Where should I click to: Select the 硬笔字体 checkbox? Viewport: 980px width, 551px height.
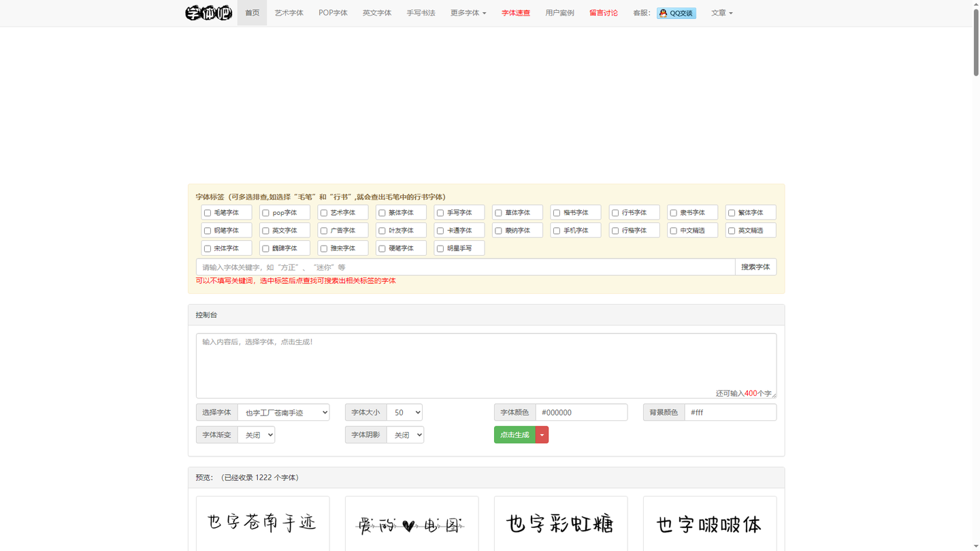(382, 248)
